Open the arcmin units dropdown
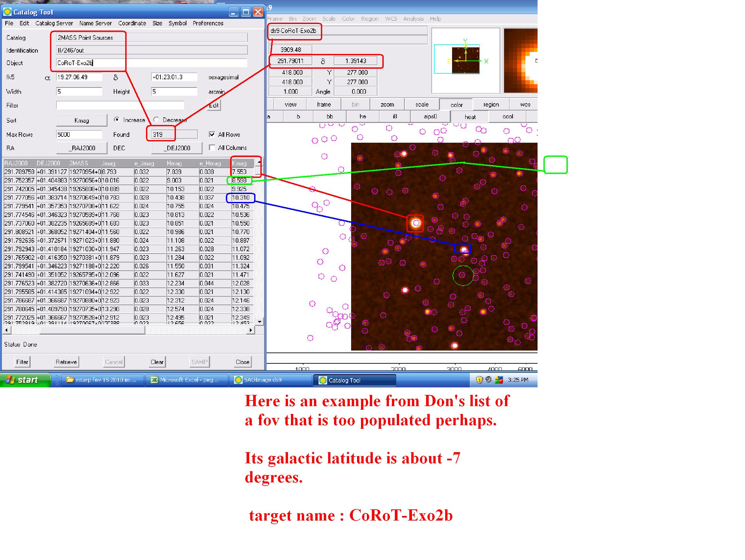Image resolution: width=745 pixels, height=560 pixels. [x=217, y=92]
